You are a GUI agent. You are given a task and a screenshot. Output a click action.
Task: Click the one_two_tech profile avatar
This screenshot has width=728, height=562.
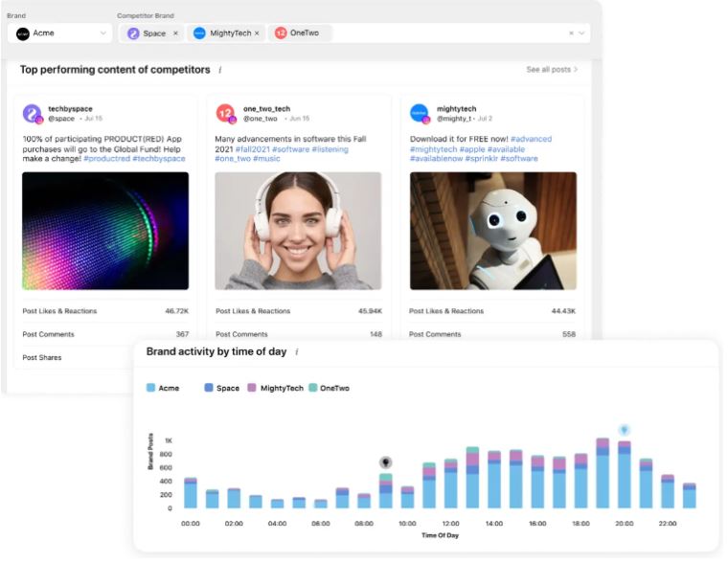click(x=226, y=113)
